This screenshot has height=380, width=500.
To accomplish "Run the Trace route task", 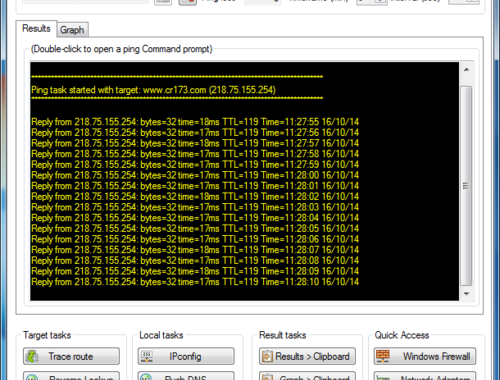I will 71,356.
